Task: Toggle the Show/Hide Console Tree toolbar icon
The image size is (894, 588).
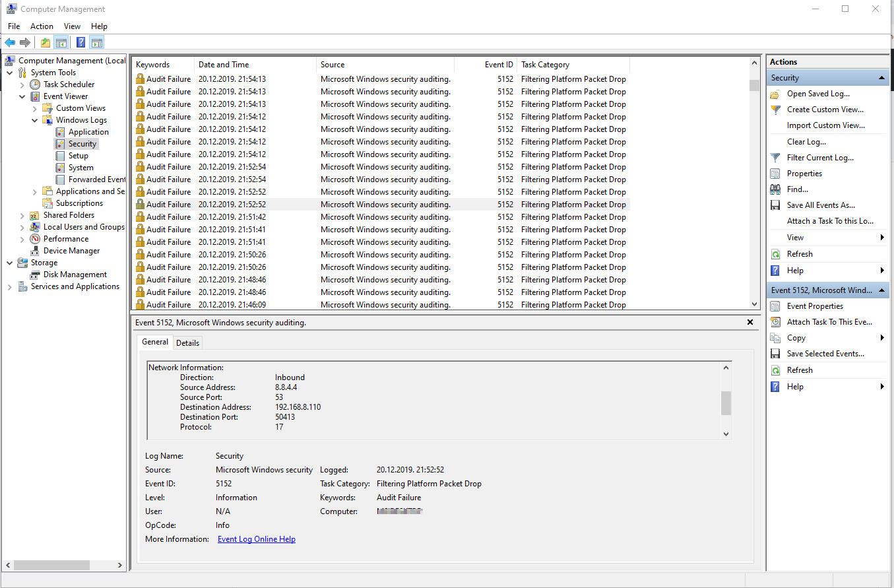Action: 61,43
